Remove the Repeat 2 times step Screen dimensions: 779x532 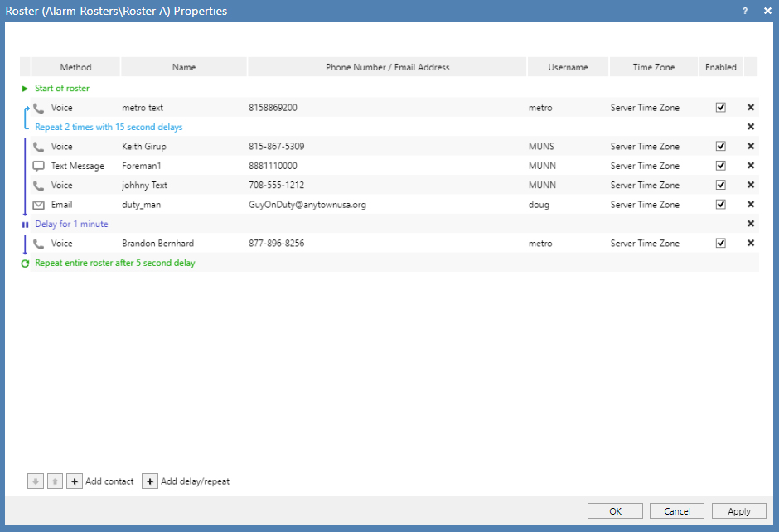tap(751, 127)
